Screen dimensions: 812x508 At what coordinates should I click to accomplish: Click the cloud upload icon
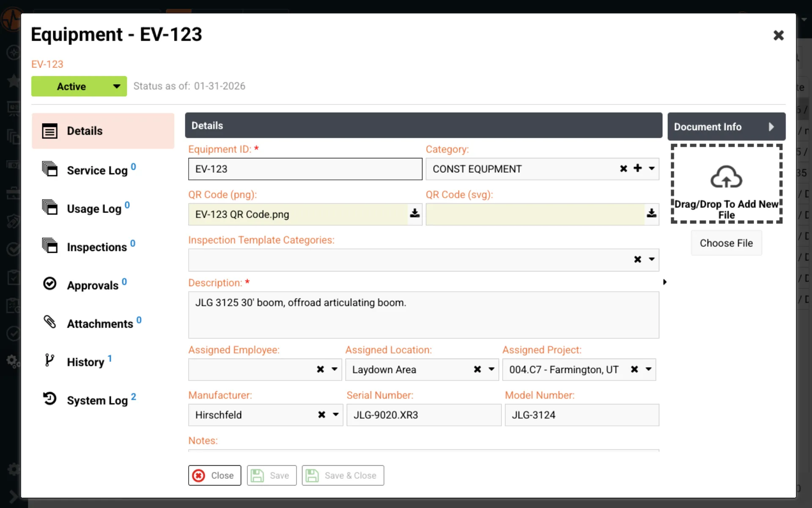click(x=726, y=176)
